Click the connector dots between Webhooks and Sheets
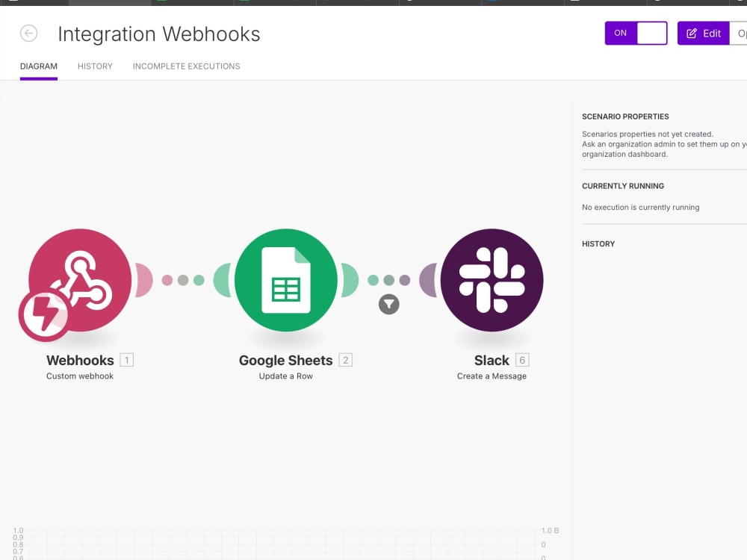The height and width of the screenshot is (560, 747). click(183, 280)
